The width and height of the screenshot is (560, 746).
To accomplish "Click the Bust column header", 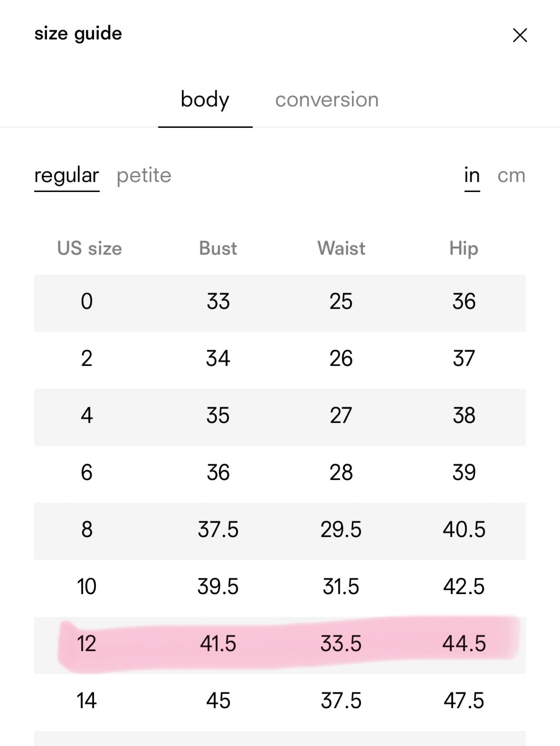I will [x=218, y=248].
